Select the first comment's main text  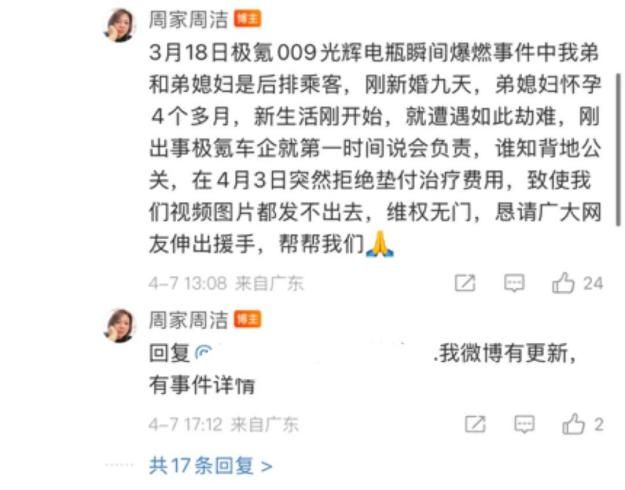pos(375,148)
